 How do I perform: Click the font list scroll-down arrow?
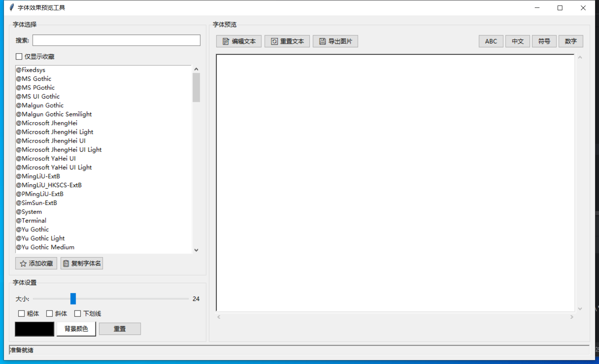[196, 250]
